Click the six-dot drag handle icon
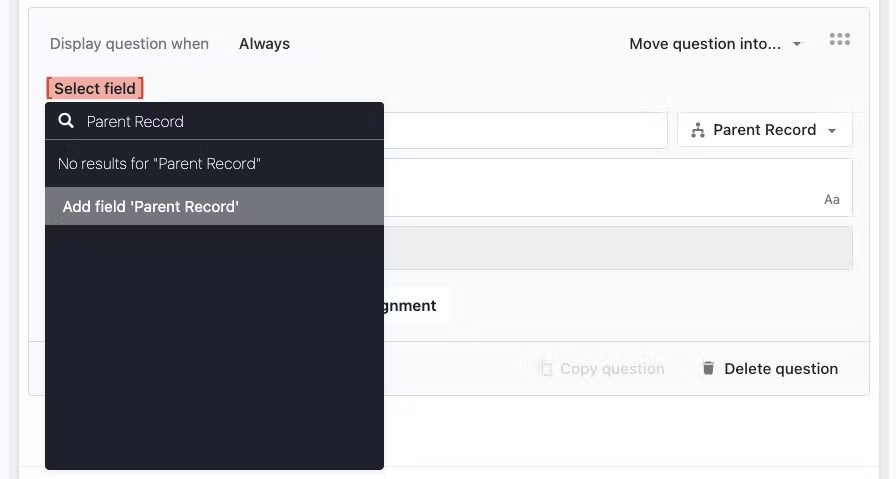This screenshot has height=479, width=896. click(x=840, y=40)
